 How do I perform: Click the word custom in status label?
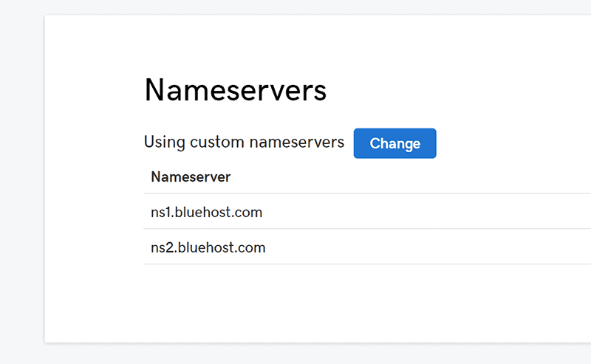pos(217,142)
